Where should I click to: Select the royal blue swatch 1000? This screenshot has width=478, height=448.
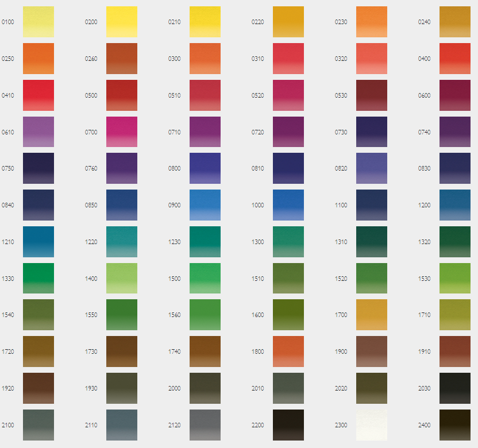coord(288,205)
